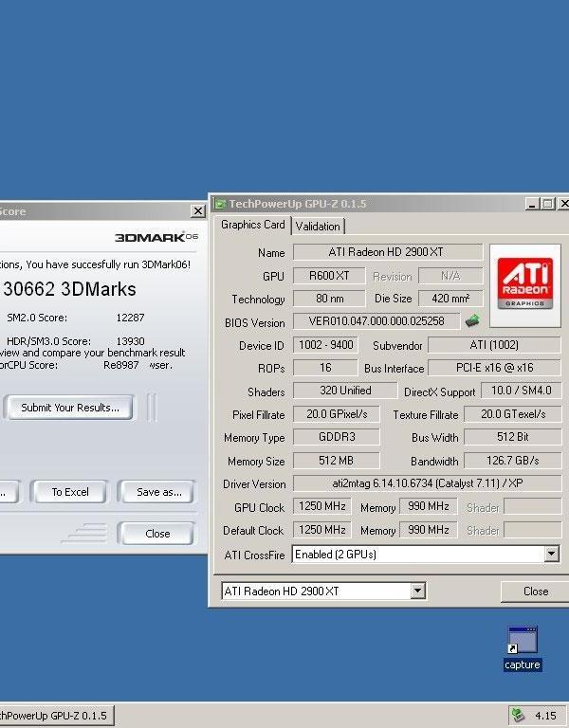569x728 pixels.
Task: Click the Texture Fillrate value 20.0 GTexel/s
Action: pyautogui.click(x=513, y=414)
